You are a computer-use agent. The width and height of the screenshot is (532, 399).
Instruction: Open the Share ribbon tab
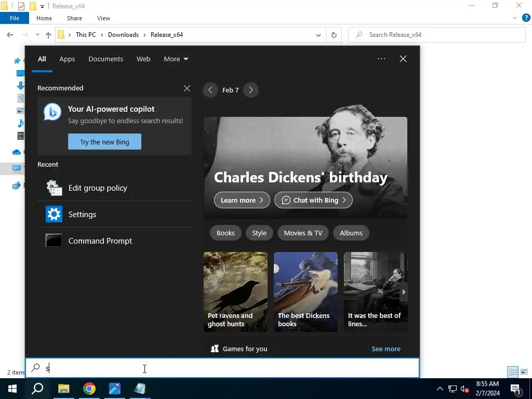coord(74,18)
